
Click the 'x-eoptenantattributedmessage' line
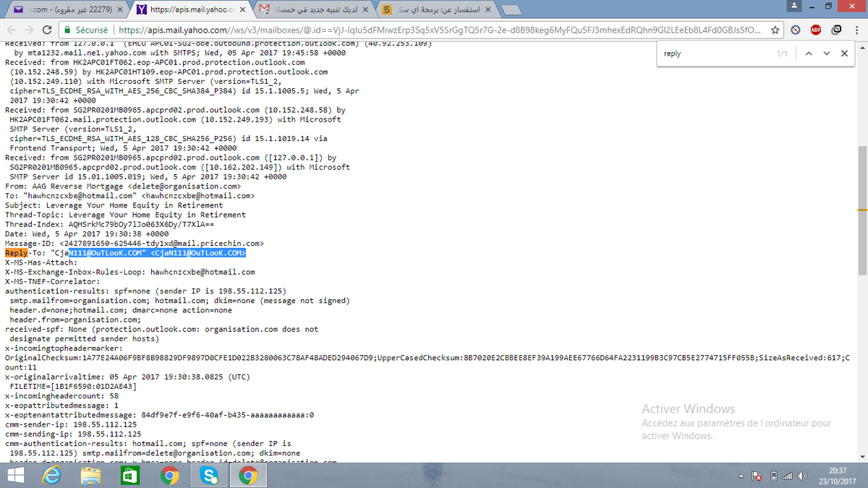tap(159, 414)
